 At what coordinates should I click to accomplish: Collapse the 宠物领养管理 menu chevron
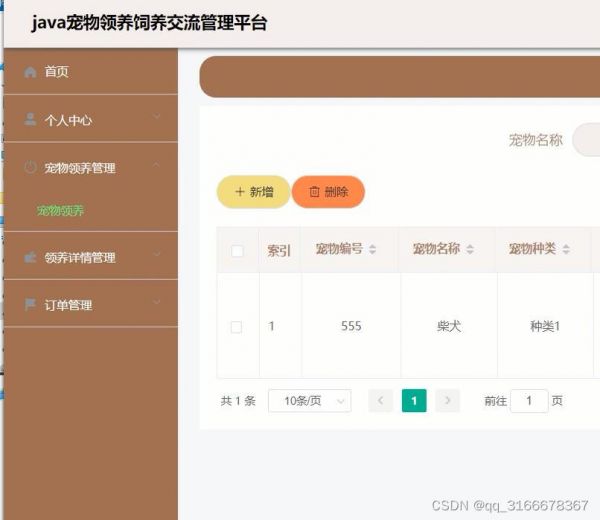(x=156, y=164)
